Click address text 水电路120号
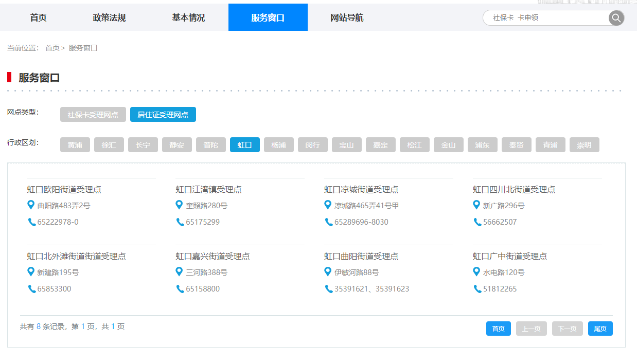 [504, 272]
